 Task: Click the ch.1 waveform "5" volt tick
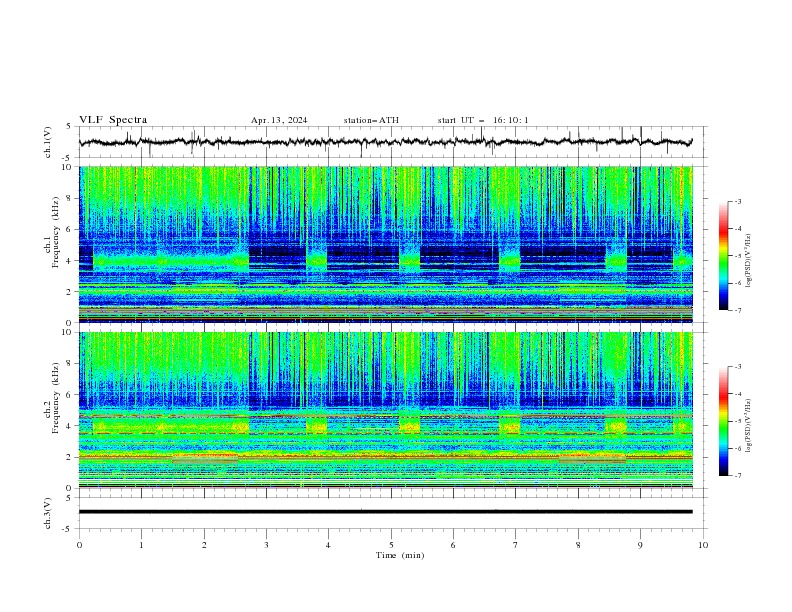(69, 127)
